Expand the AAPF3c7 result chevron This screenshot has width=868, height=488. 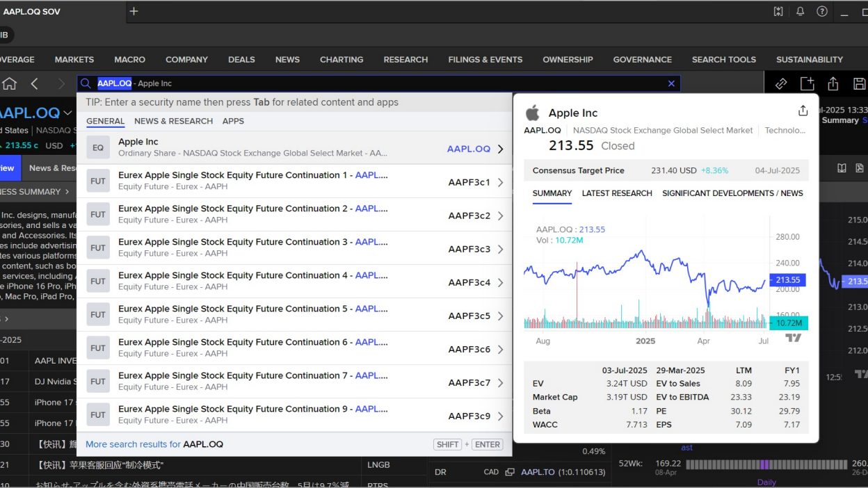click(501, 382)
